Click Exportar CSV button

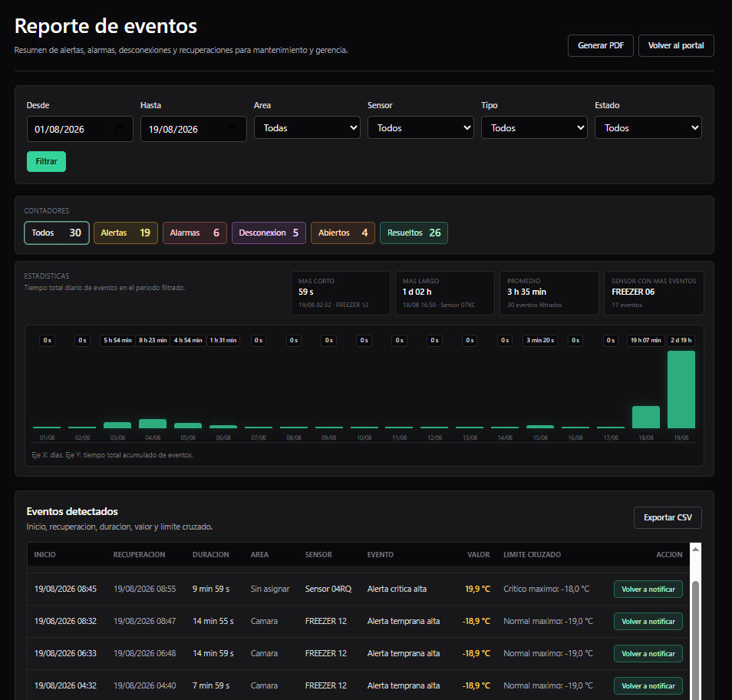click(668, 517)
